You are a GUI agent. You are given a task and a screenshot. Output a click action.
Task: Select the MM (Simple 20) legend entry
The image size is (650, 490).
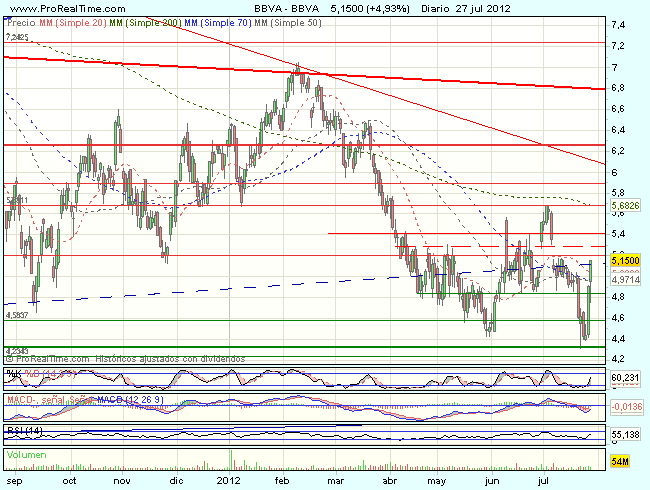[x=73, y=23]
